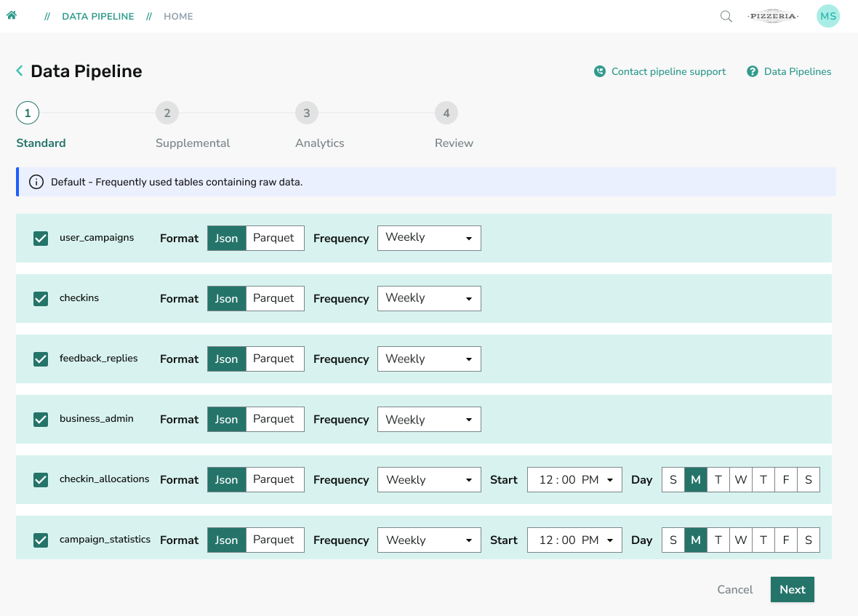858x616 pixels.
Task: Click the Cancel button
Action: pyautogui.click(x=735, y=589)
